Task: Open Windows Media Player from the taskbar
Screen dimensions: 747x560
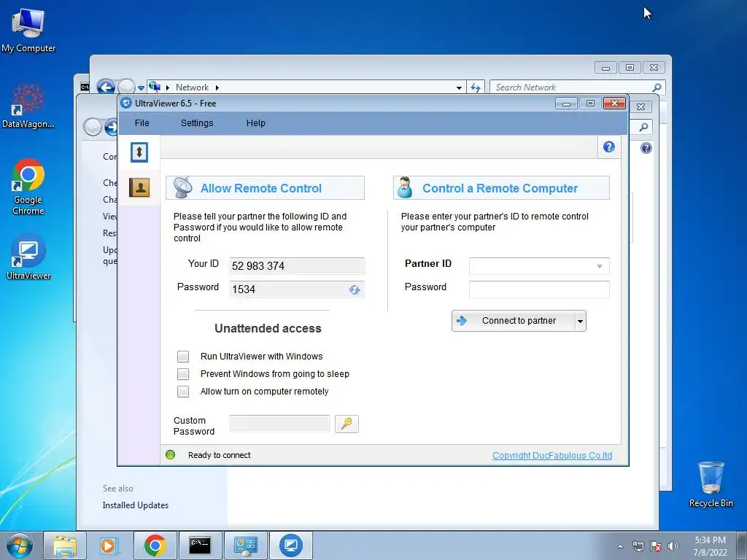Action: click(108, 545)
